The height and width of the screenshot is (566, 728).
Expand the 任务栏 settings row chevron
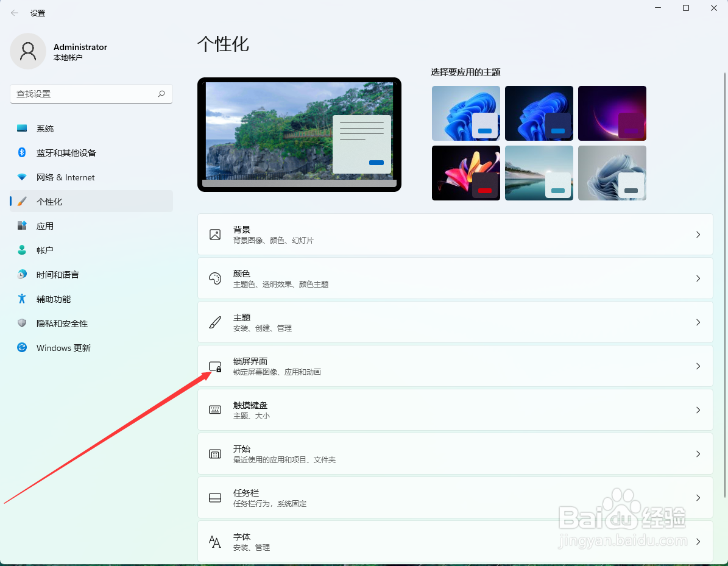698,497
